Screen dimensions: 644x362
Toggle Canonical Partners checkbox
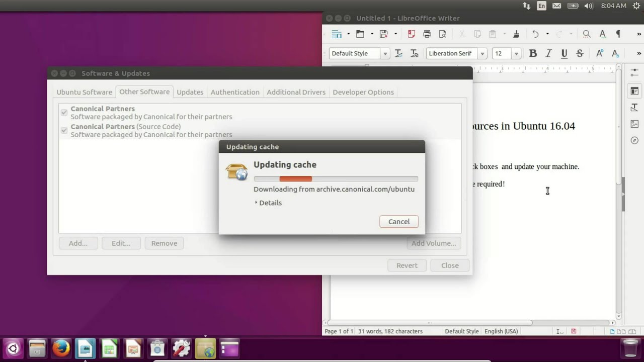click(x=64, y=113)
